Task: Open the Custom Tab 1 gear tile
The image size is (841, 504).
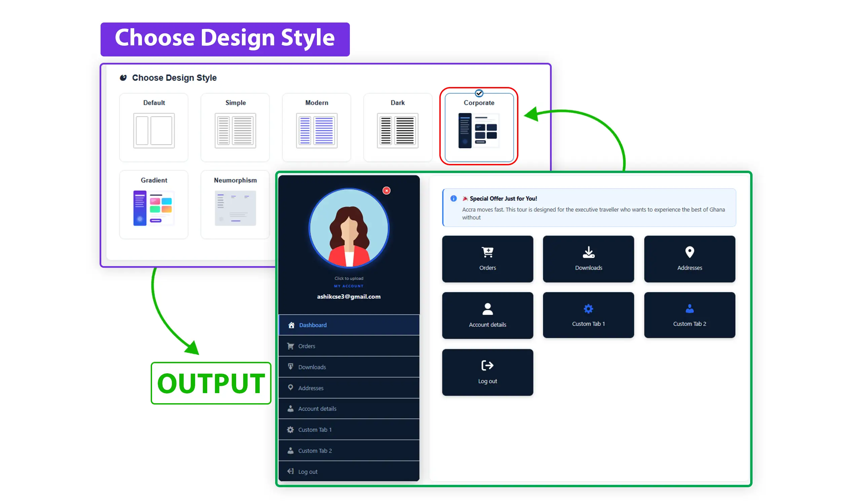Action: (x=588, y=315)
